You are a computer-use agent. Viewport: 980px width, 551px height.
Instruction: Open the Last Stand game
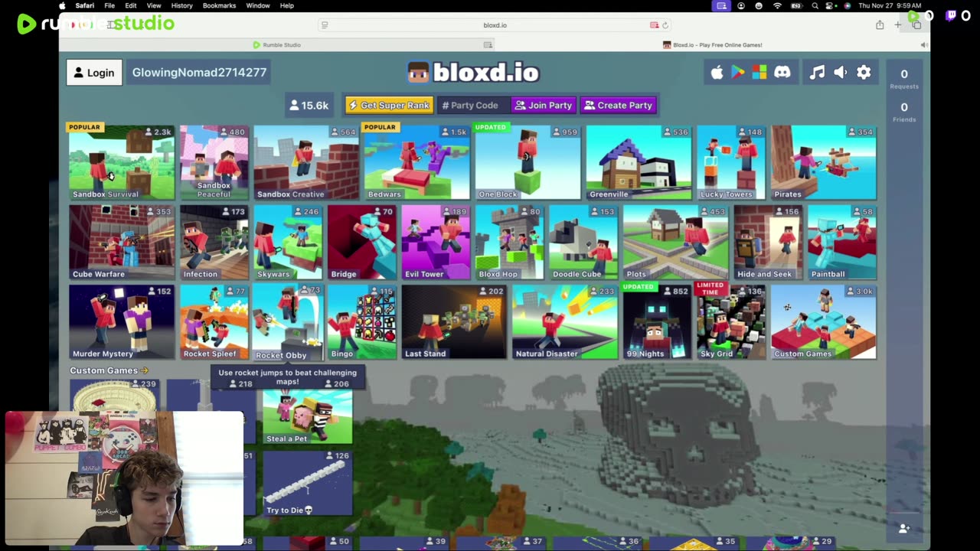pyautogui.click(x=454, y=322)
